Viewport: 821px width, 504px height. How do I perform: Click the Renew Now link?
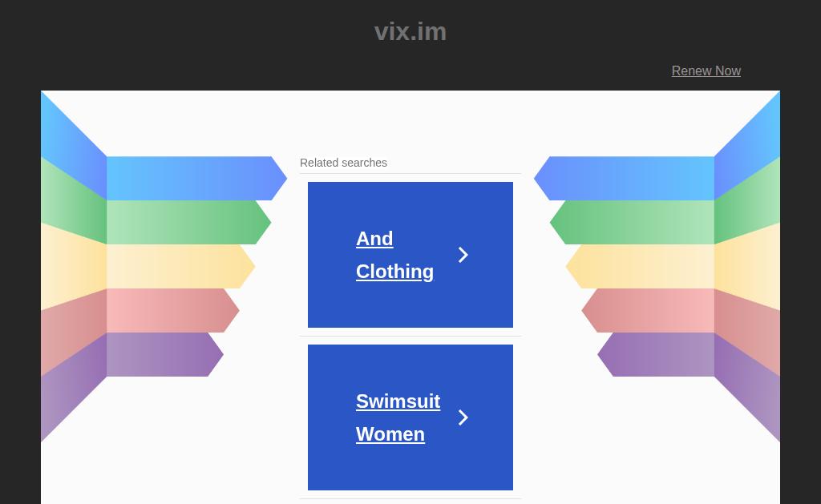706,71
